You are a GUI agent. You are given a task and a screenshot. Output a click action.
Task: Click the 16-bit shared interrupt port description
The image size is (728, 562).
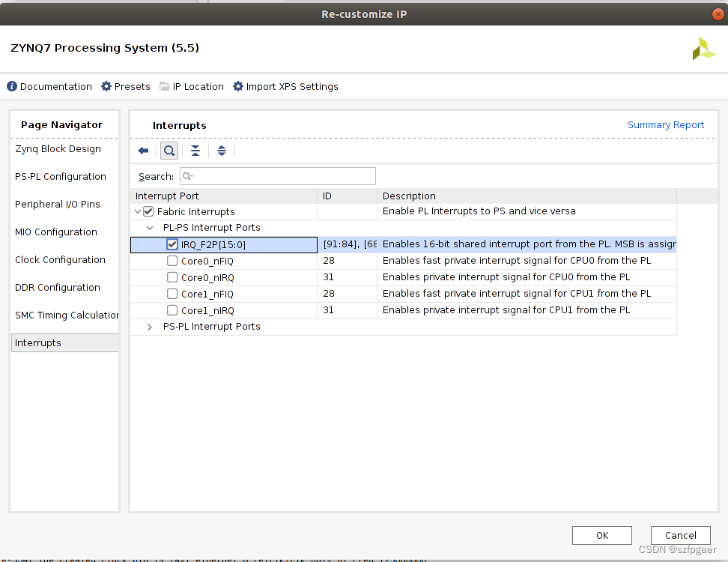coord(527,244)
